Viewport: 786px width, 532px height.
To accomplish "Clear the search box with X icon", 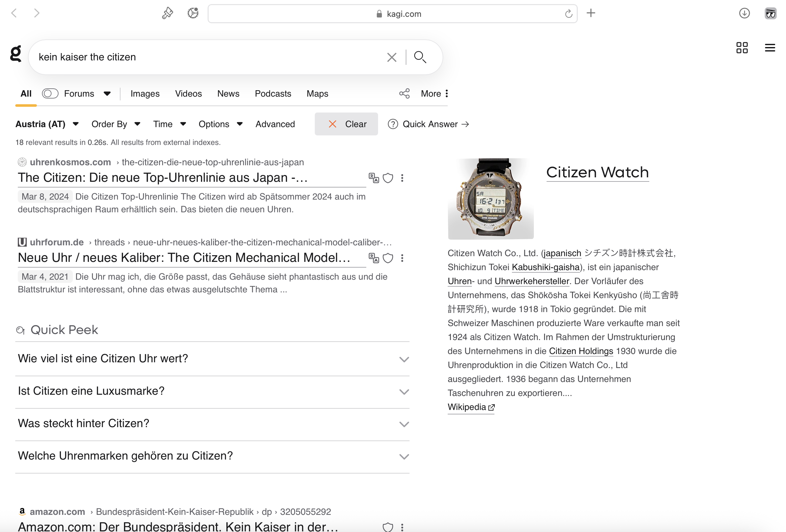I will point(391,57).
